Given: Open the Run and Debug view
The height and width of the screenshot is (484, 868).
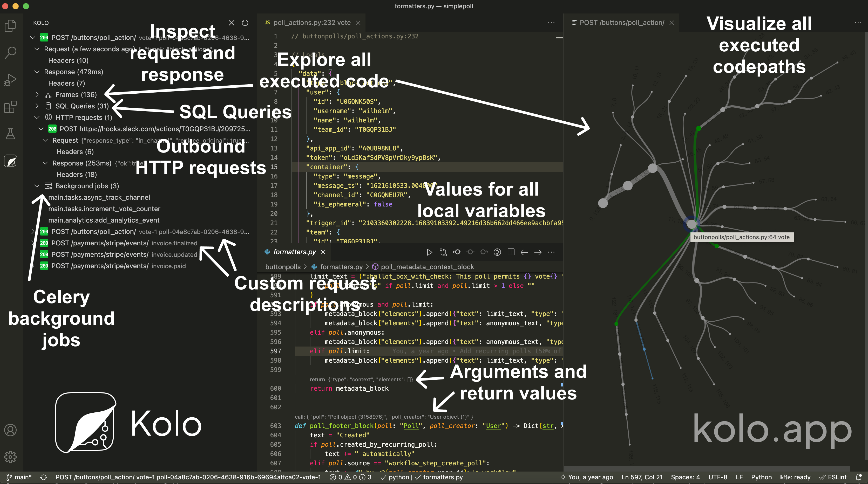Looking at the screenshot, I should tap(10, 80).
